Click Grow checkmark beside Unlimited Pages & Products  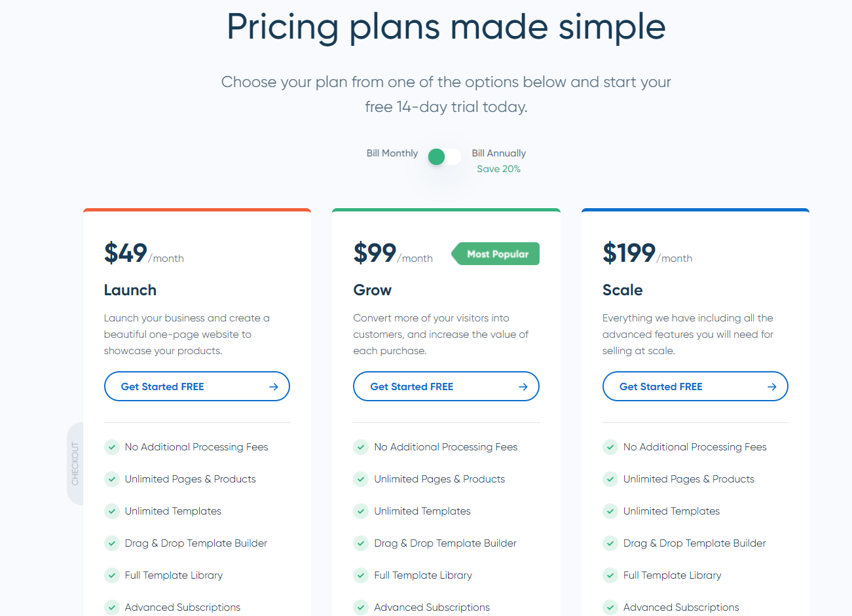(361, 479)
